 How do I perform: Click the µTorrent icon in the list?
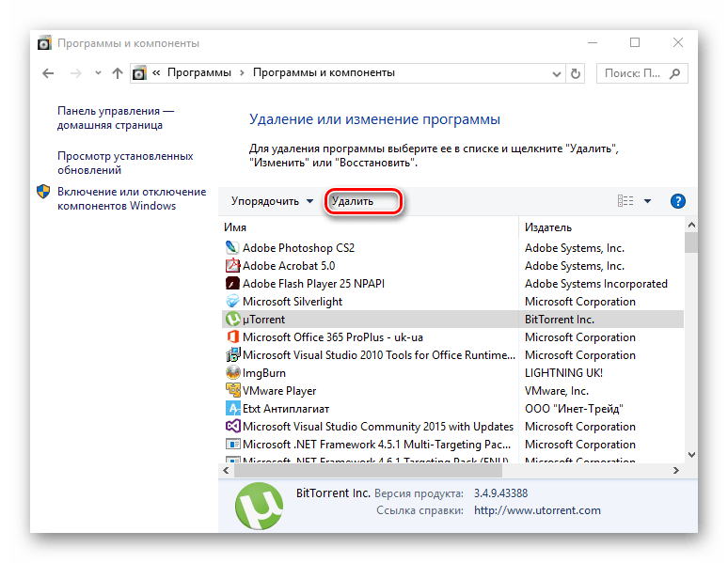pyautogui.click(x=232, y=319)
